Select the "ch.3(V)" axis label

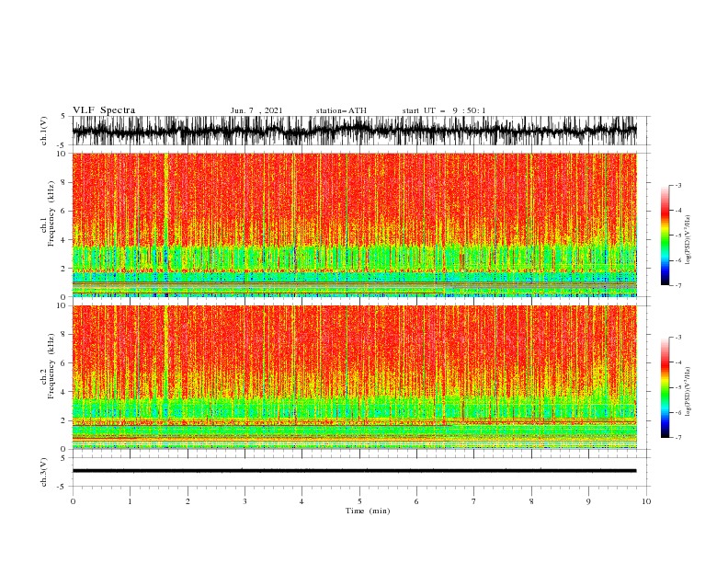[44, 472]
